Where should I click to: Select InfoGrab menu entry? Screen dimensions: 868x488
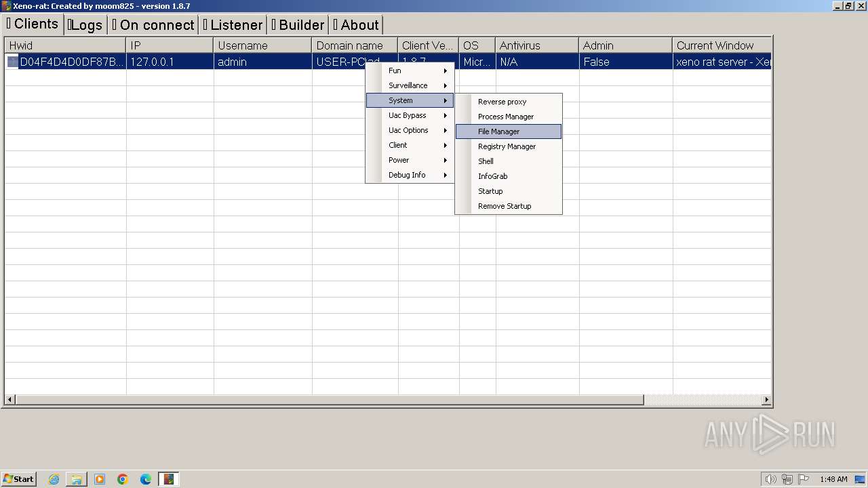point(509,176)
